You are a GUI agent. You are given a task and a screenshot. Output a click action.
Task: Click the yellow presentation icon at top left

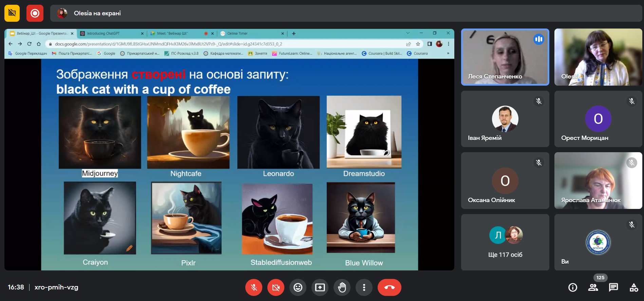tap(12, 13)
